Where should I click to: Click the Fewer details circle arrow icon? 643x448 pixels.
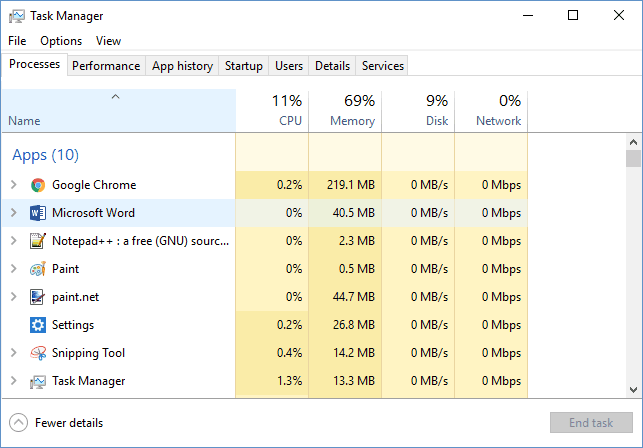click(18, 423)
